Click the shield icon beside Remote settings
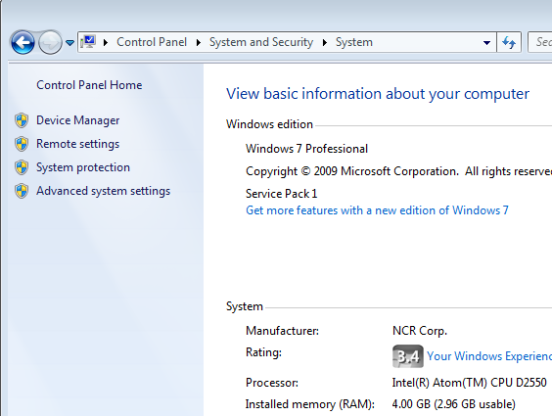This screenshot has height=416, width=552. point(21,144)
